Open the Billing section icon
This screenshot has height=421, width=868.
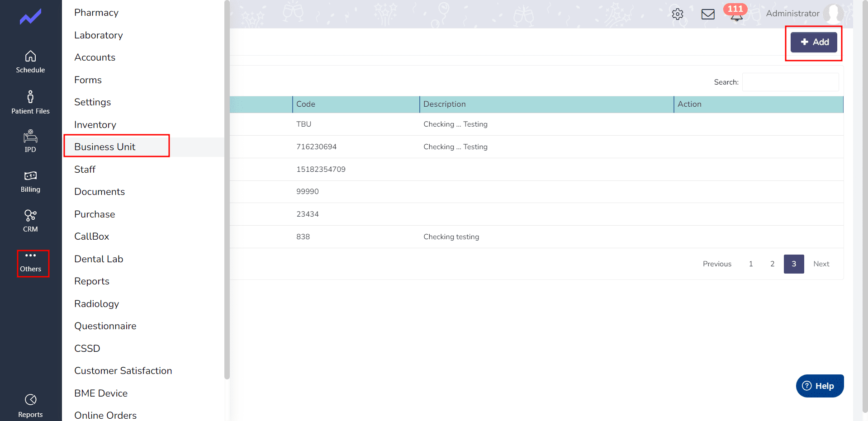30,176
